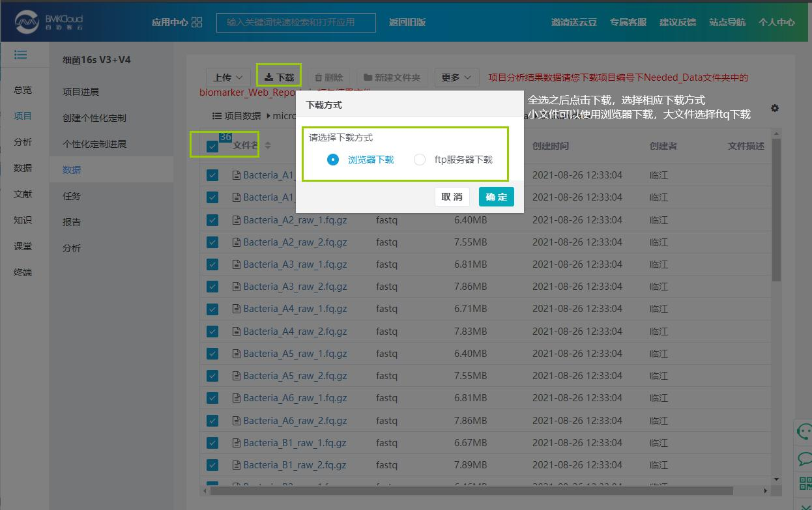Click the table settings gear icon
812x510 pixels.
[x=774, y=108]
